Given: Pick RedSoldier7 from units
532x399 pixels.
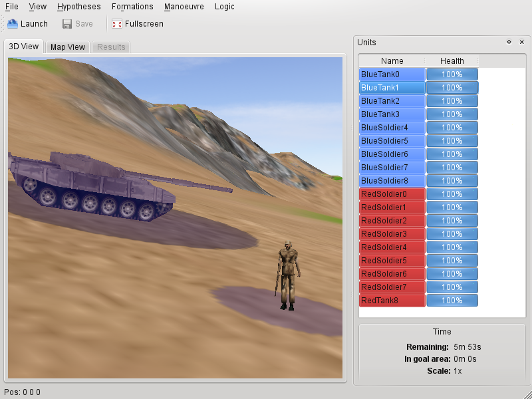Looking at the screenshot, I should pyautogui.click(x=392, y=287).
